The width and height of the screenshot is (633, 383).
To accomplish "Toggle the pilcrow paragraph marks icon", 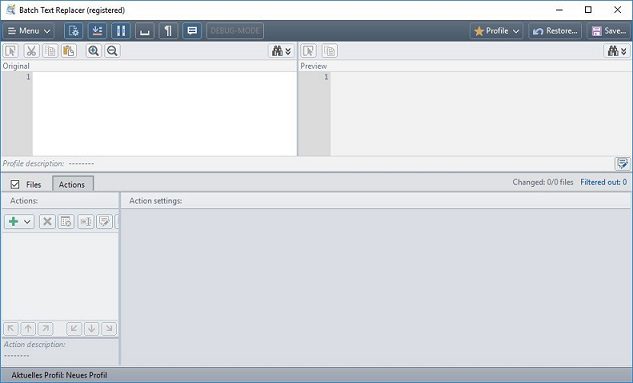I will (x=168, y=31).
